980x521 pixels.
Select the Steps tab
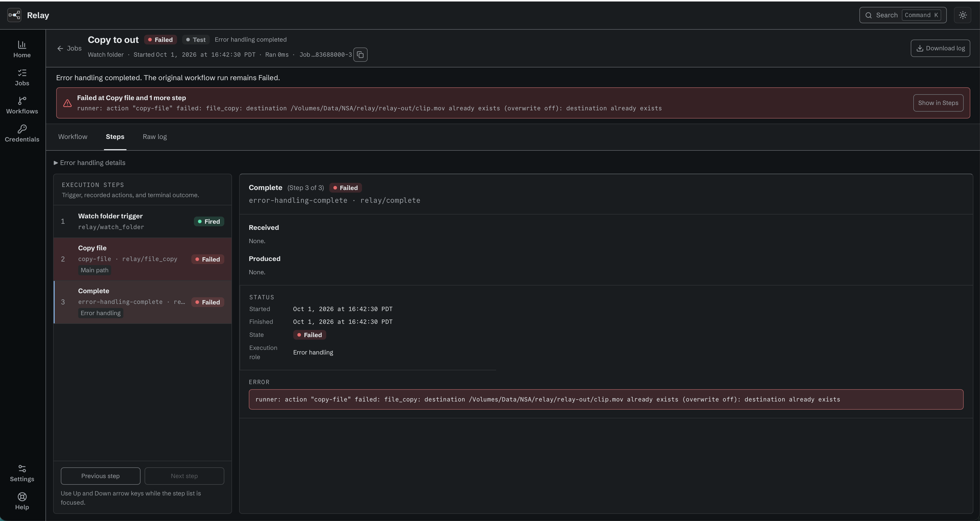click(115, 137)
